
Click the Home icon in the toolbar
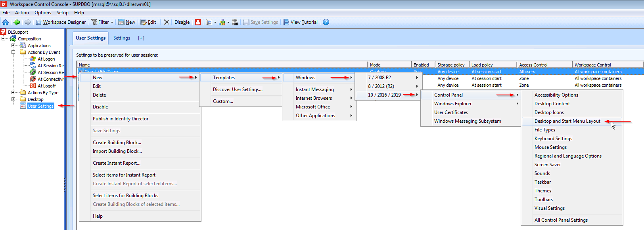pos(6,22)
